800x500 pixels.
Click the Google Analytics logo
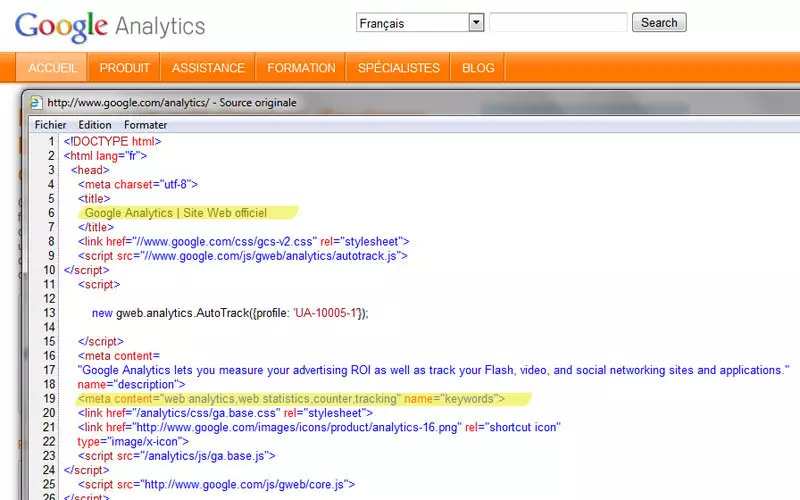tap(110, 27)
